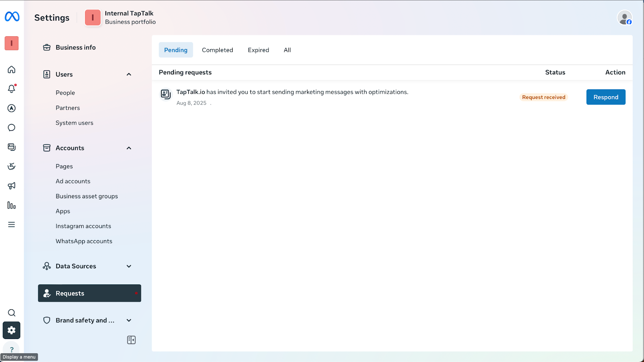Click the Accounts section label
This screenshot has height=362, width=644.
tap(70, 148)
